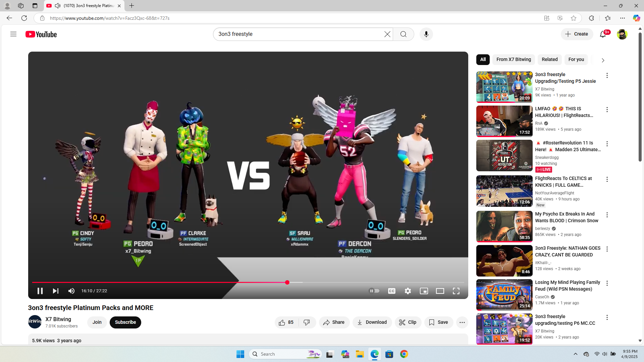Open the Losing My Mind Playing Family Feud title
This screenshot has height=362, width=644.
[568, 286]
